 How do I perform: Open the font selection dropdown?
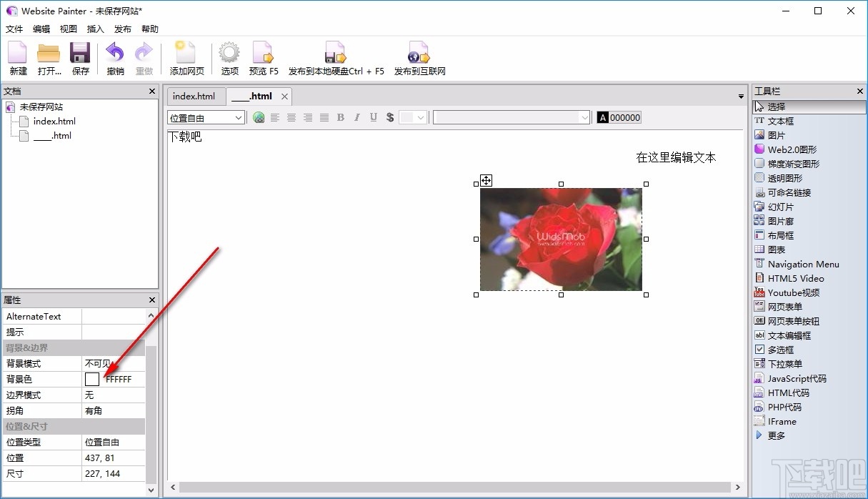(x=584, y=117)
